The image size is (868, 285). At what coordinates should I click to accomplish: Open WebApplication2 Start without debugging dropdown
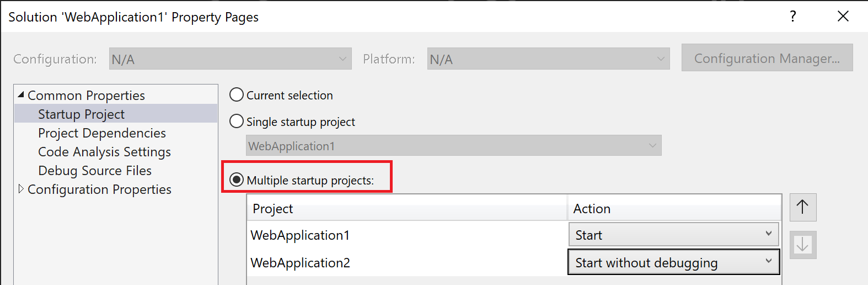coord(673,262)
